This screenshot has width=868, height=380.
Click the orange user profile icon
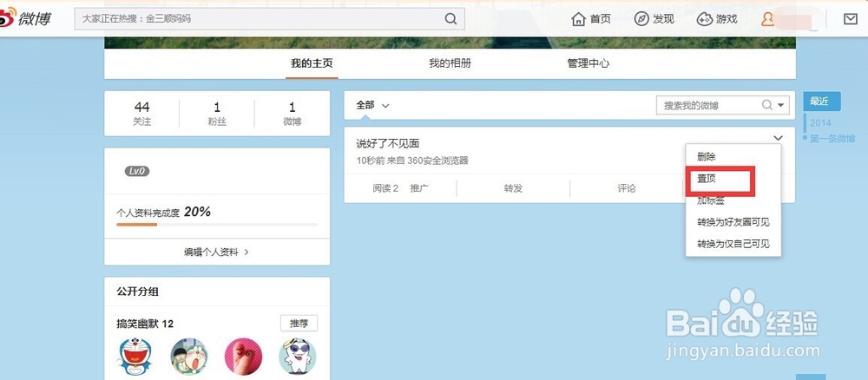(x=767, y=19)
